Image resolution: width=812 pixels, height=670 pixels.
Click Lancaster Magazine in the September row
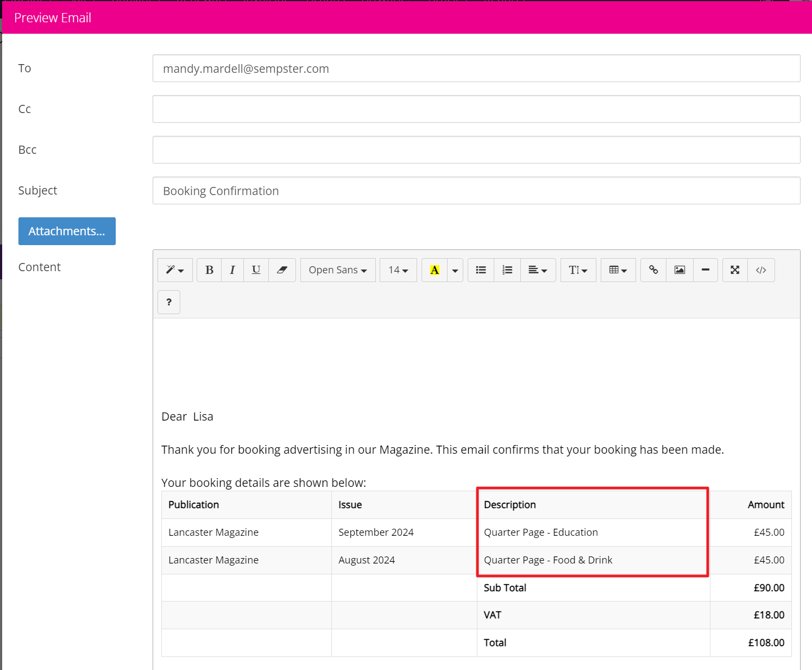click(x=247, y=533)
